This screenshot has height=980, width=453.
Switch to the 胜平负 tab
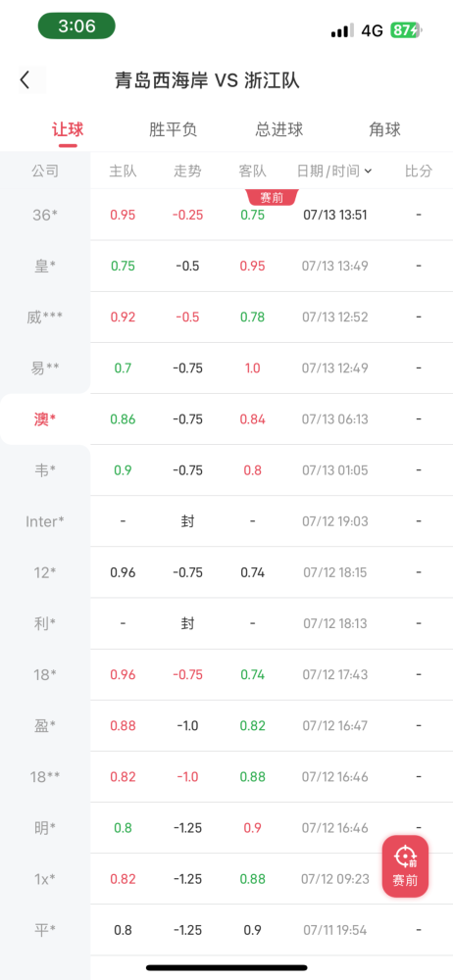click(x=174, y=129)
